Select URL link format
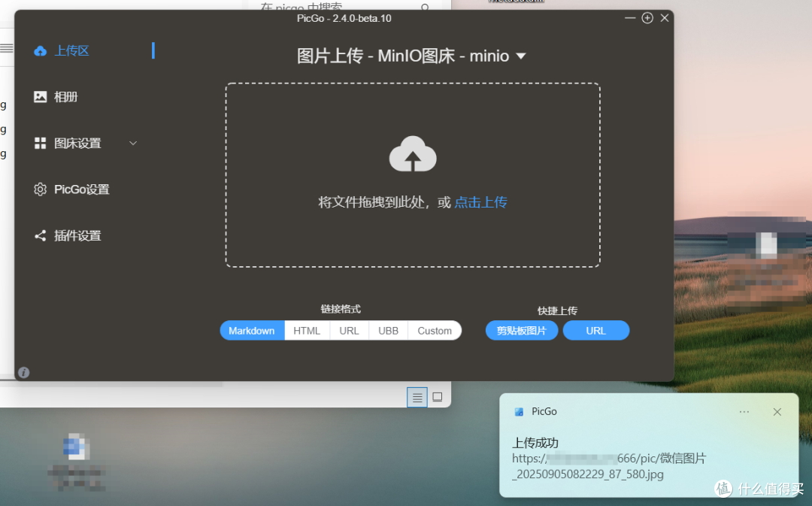 pos(349,330)
